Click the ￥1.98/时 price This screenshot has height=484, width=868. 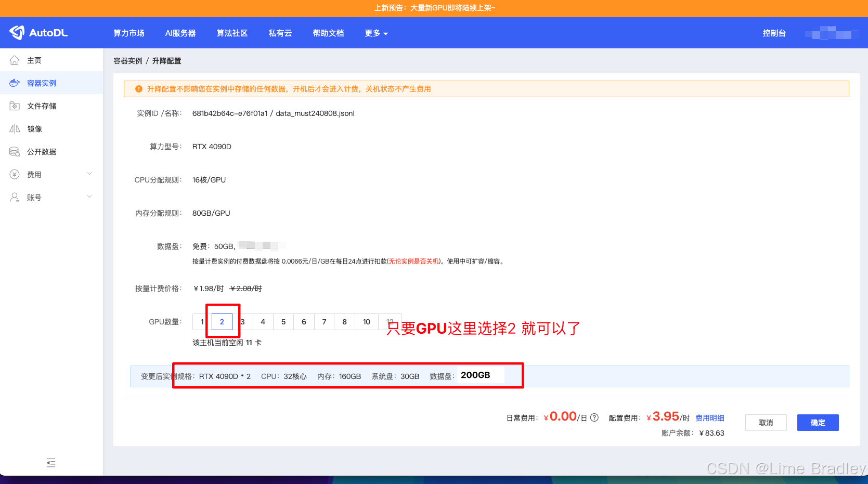click(208, 289)
